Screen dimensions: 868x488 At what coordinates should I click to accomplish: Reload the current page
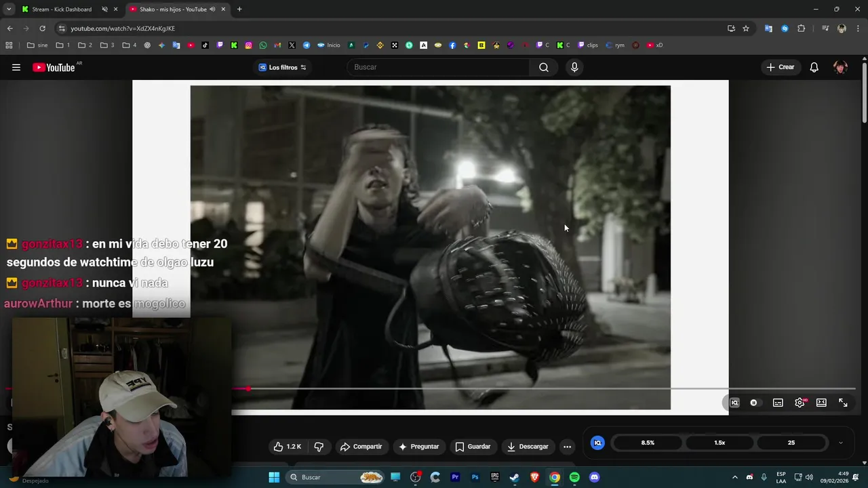[x=42, y=28]
